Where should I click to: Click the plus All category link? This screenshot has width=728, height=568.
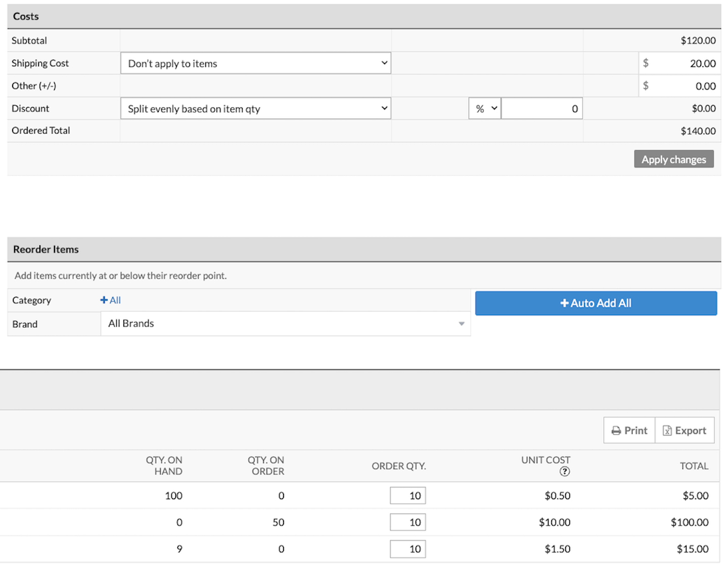click(111, 300)
